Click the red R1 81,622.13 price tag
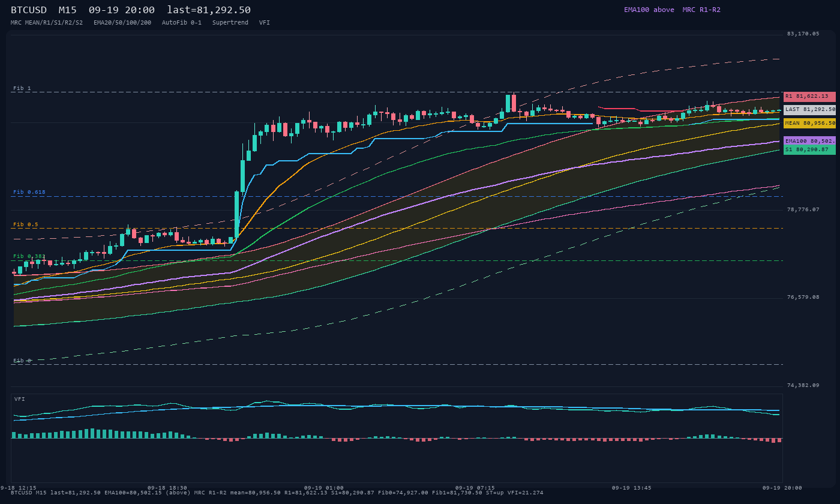Screen dimensions: 840x504 [x=809, y=97]
